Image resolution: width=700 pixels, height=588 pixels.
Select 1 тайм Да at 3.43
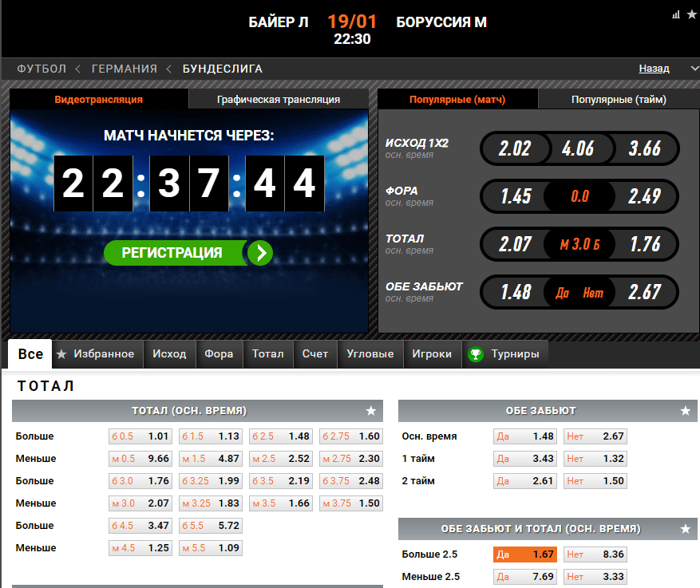525,459
